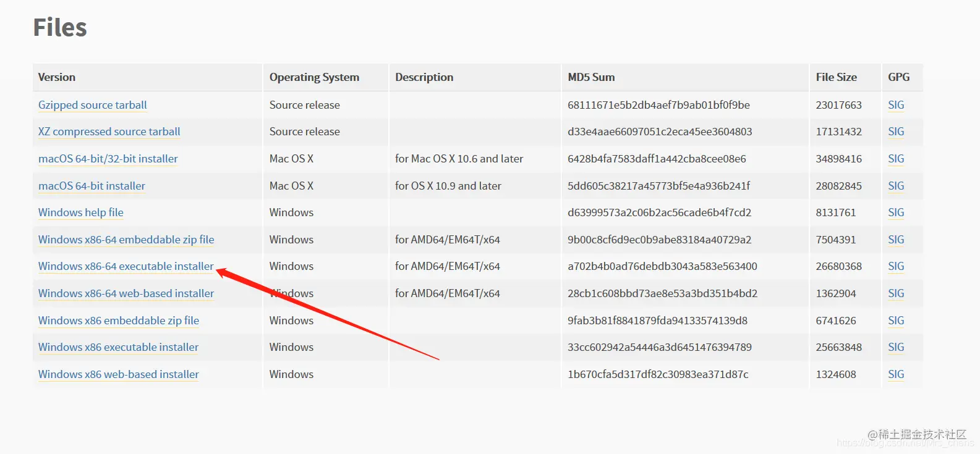Screen dimensions: 980x454
Task: Click file size 34898416
Action: coord(838,159)
